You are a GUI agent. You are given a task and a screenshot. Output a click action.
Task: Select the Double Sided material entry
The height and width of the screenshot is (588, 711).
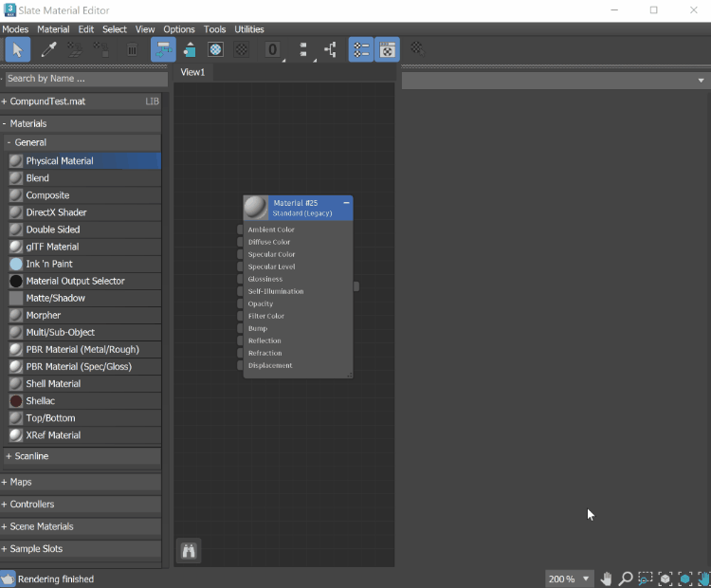[x=84, y=230]
